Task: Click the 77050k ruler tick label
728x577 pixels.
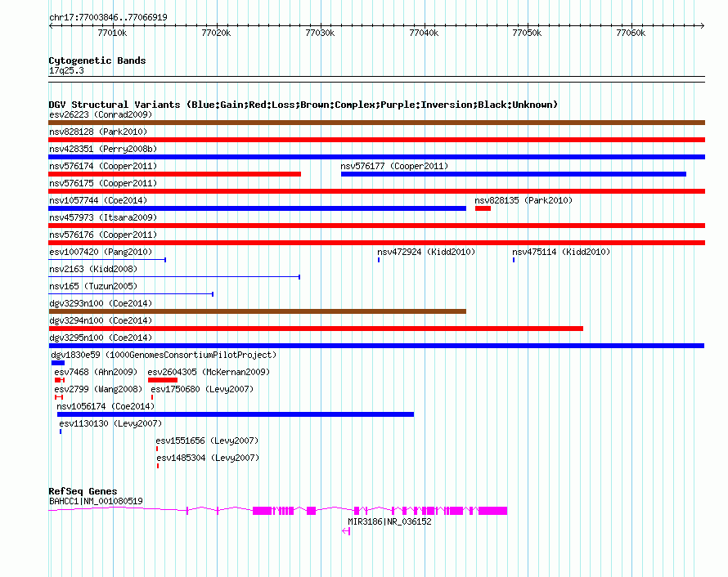Action: point(527,33)
